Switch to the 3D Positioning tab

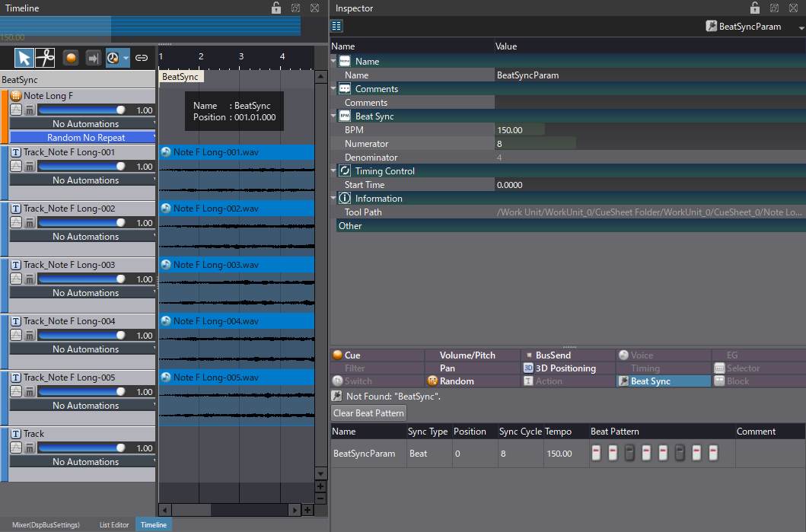(x=568, y=368)
